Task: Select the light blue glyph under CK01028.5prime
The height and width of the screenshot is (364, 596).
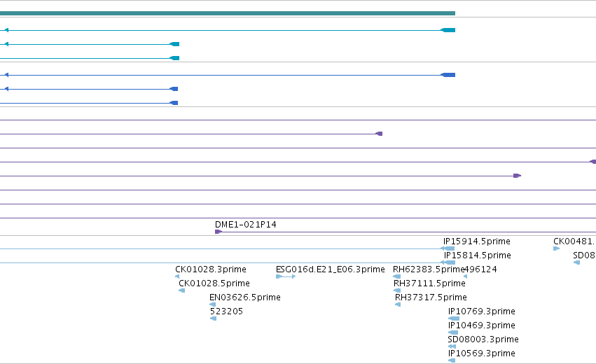Action: 181,290
